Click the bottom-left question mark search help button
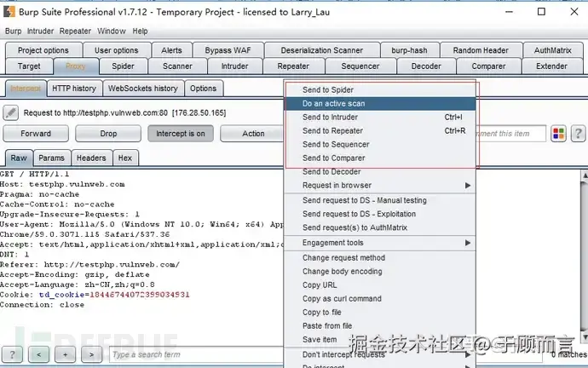Image resolution: width=588 pixels, height=368 pixels. (12, 354)
